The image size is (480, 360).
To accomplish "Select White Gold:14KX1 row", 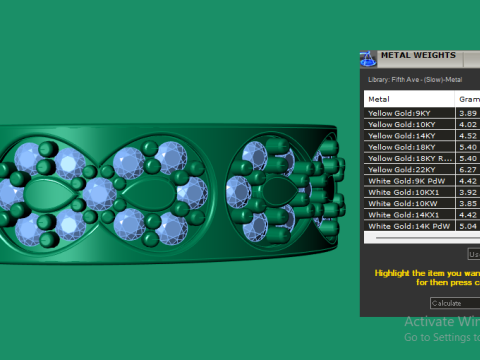I will pos(422,215).
